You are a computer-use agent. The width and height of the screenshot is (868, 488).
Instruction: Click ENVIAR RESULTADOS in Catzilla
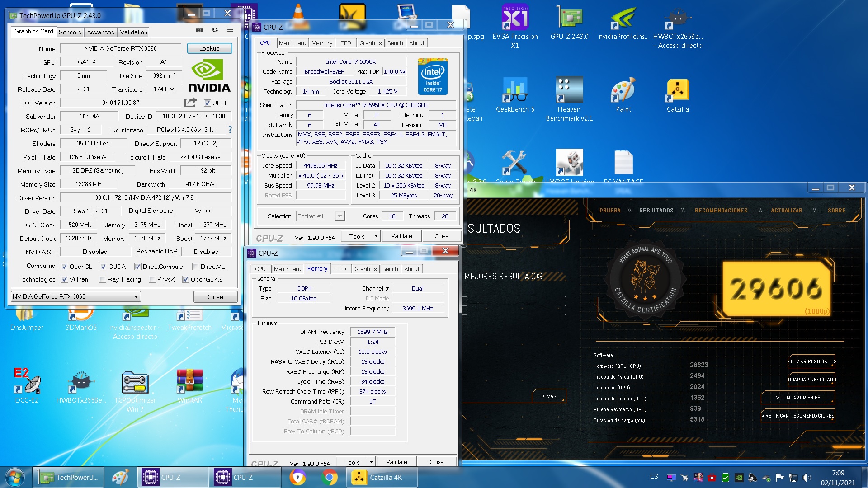pos(812,361)
